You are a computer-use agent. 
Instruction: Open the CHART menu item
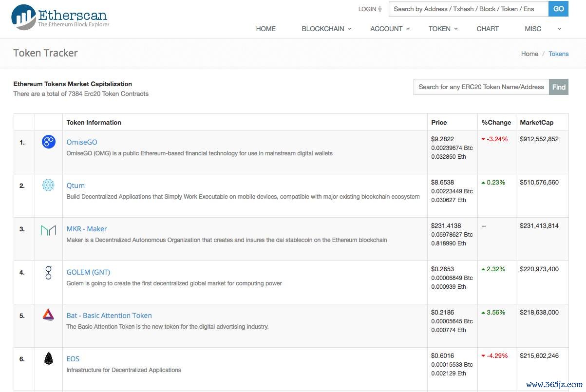point(488,29)
